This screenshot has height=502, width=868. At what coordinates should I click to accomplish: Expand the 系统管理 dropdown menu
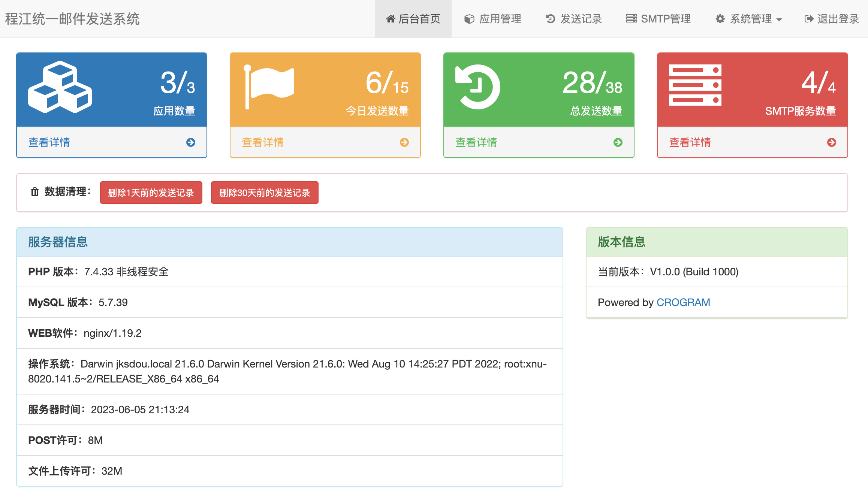[x=748, y=19]
